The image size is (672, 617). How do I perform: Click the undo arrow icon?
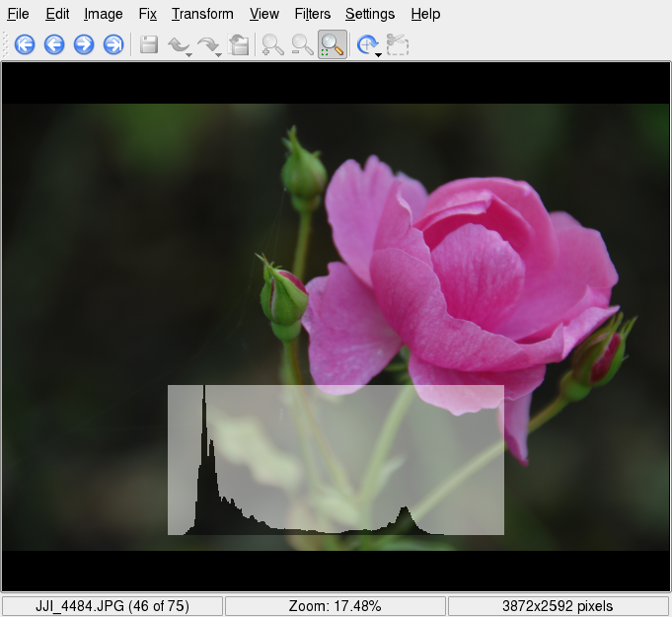178,44
